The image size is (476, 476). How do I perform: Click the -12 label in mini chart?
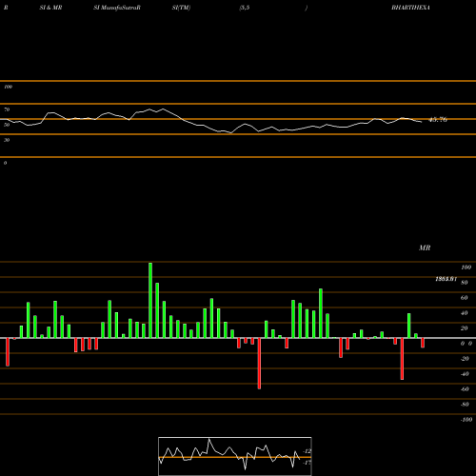(x=307, y=451)
